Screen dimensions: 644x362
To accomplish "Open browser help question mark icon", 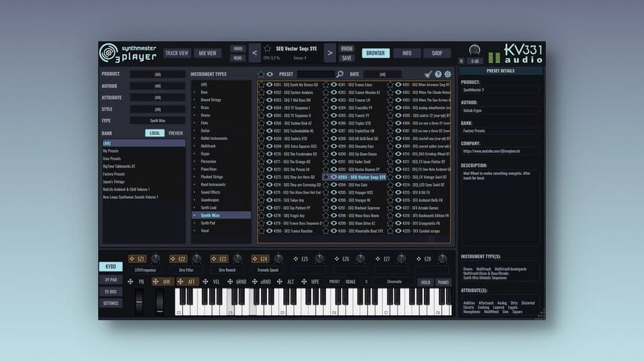I will [438, 74].
